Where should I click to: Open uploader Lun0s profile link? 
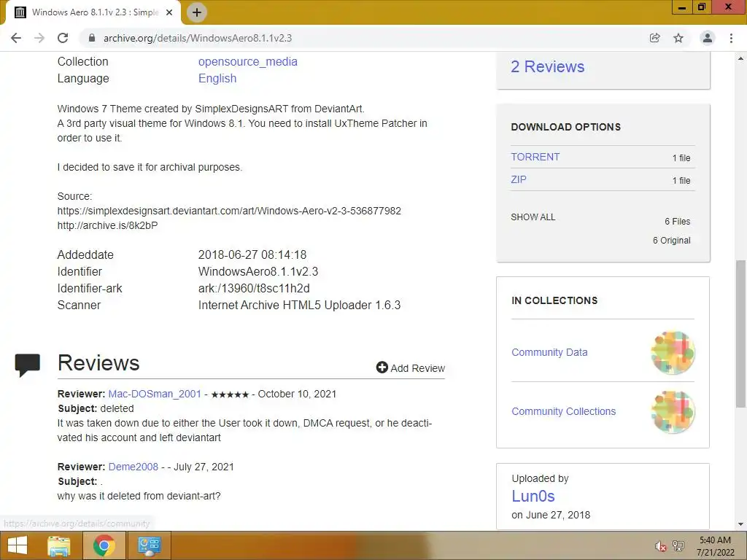533,496
